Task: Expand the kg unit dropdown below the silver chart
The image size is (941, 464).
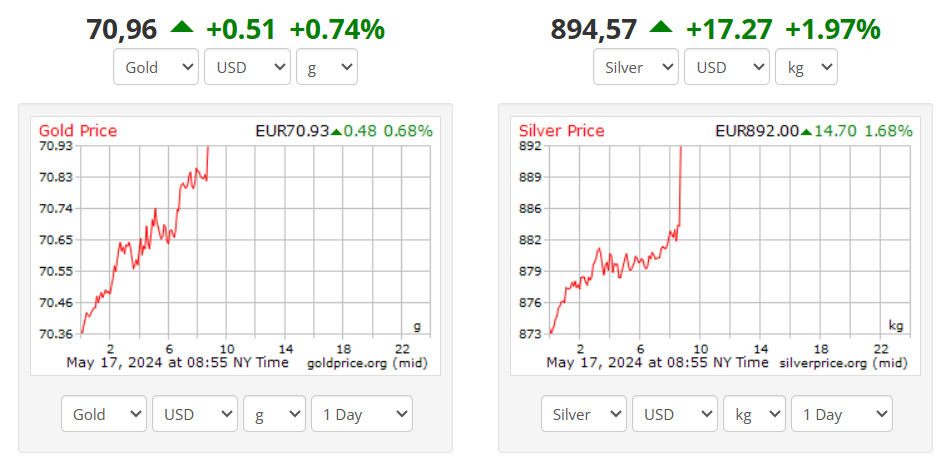Action: coord(755,414)
